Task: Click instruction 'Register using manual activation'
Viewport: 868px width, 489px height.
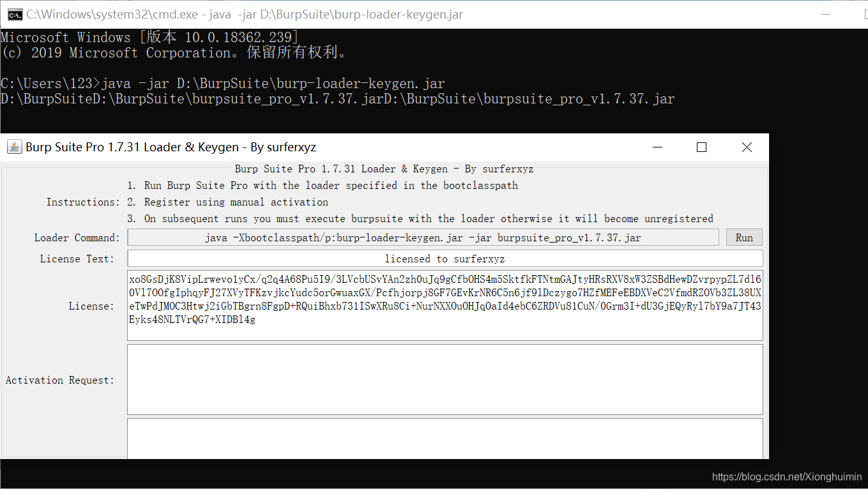Action: pyautogui.click(x=228, y=202)
